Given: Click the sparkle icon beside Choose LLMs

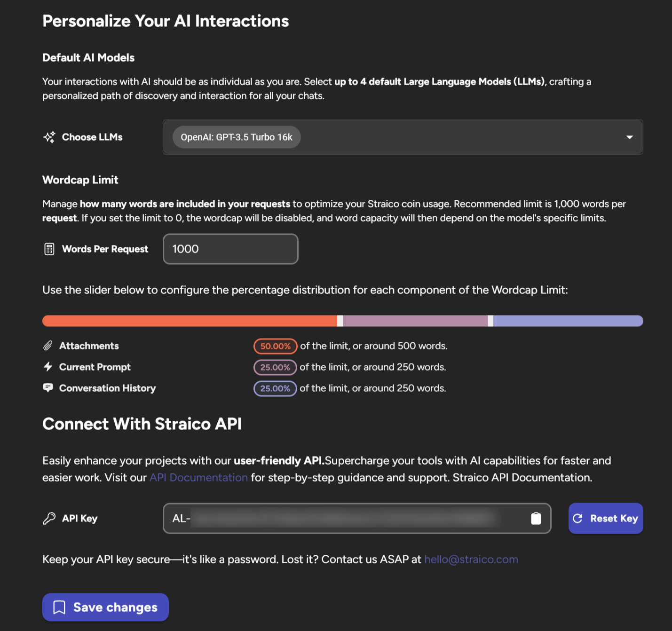Looking at the screenshot, I should 49,137.
